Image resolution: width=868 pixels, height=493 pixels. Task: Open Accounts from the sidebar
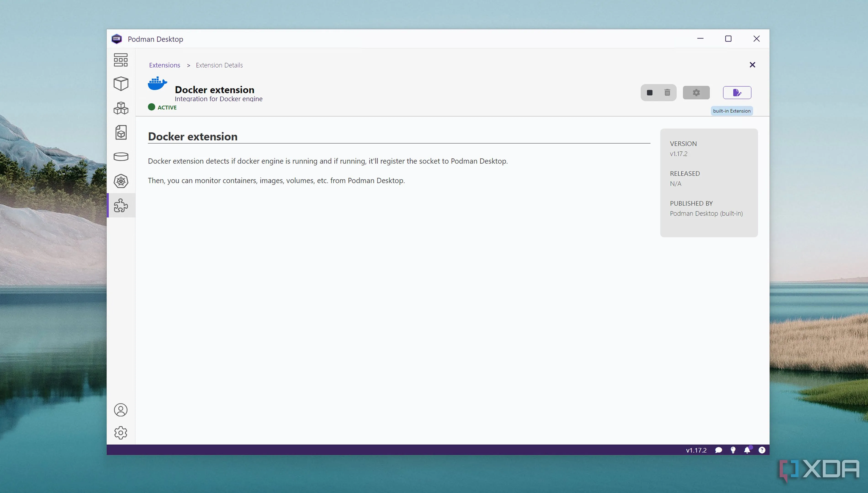(x=121, y=410)
